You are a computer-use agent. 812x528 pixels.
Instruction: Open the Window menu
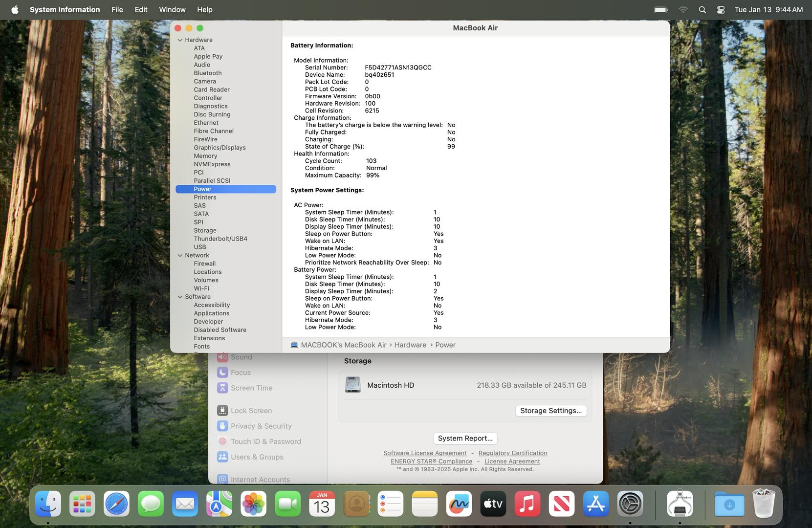click(172, 10)
